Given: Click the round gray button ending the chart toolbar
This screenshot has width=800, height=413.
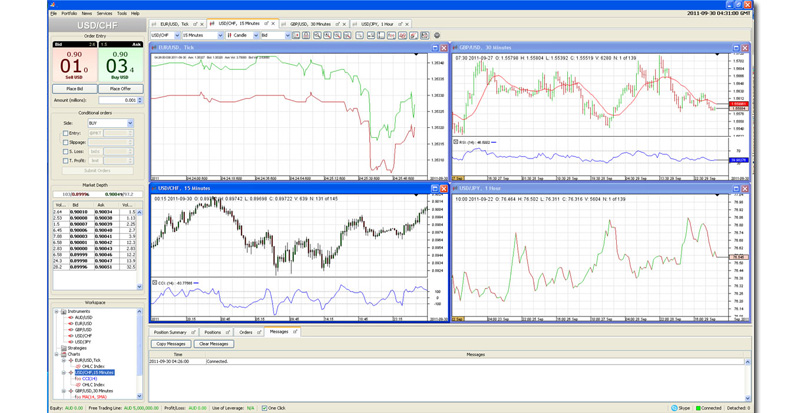Looking at the screenshot, I should [437, 35].
